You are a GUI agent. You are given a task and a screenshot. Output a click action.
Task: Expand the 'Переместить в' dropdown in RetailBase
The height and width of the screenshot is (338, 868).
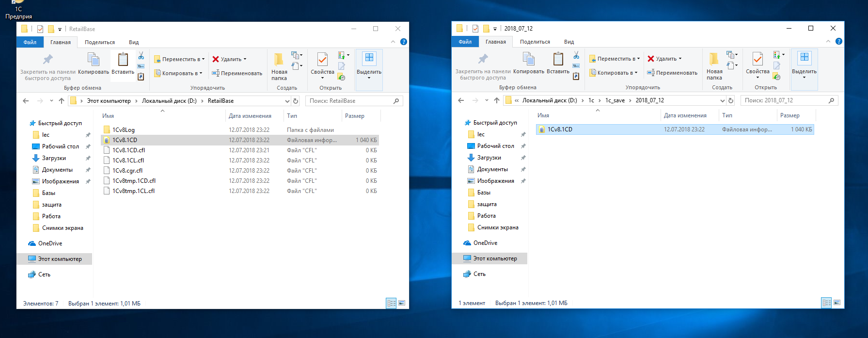click(x=203, y=59)
